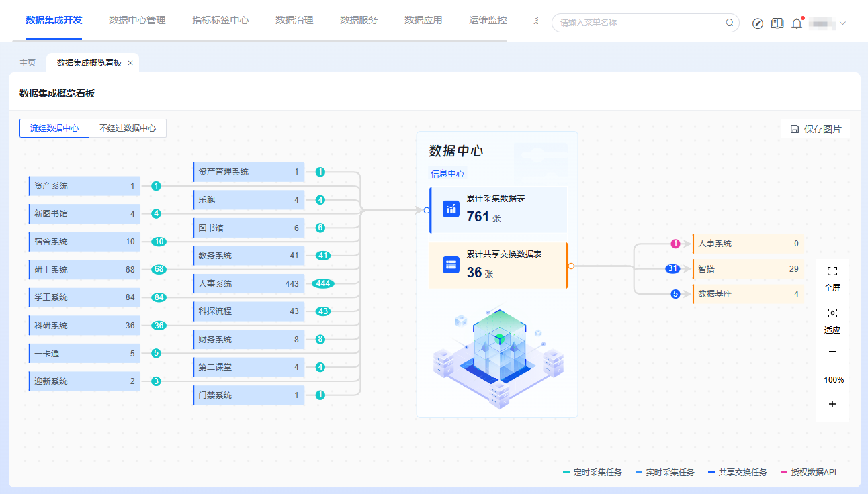
Task: Open notifications bell icon
Action: (x=797, y=23)
